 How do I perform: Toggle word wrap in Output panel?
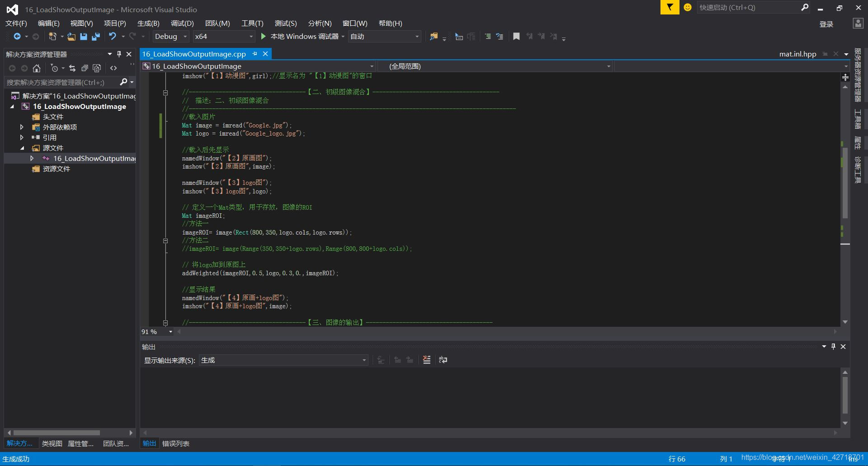coord(443,360)
